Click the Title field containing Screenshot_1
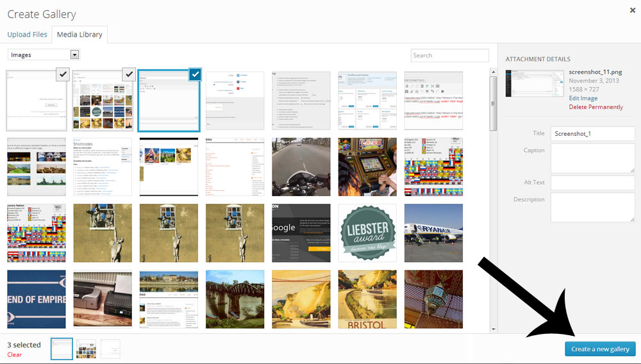Screen dimensions: 641x364 (592, 133)
